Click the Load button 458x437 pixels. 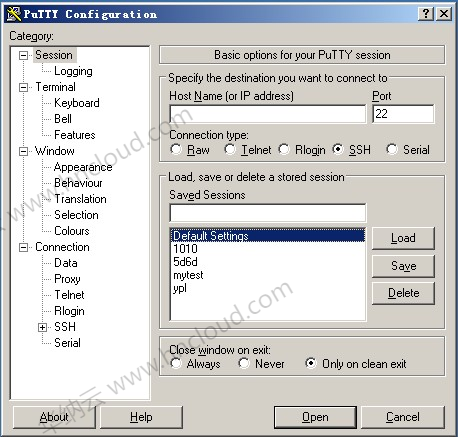(x=403, y=238)
